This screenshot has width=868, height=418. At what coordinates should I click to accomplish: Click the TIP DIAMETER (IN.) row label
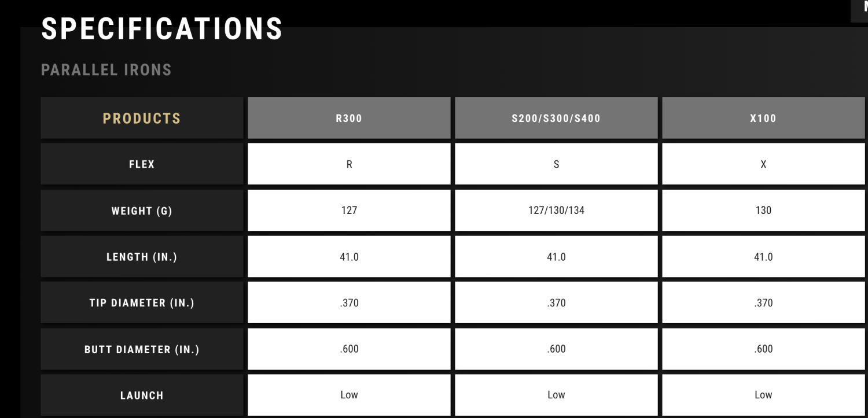pos(142,302)
